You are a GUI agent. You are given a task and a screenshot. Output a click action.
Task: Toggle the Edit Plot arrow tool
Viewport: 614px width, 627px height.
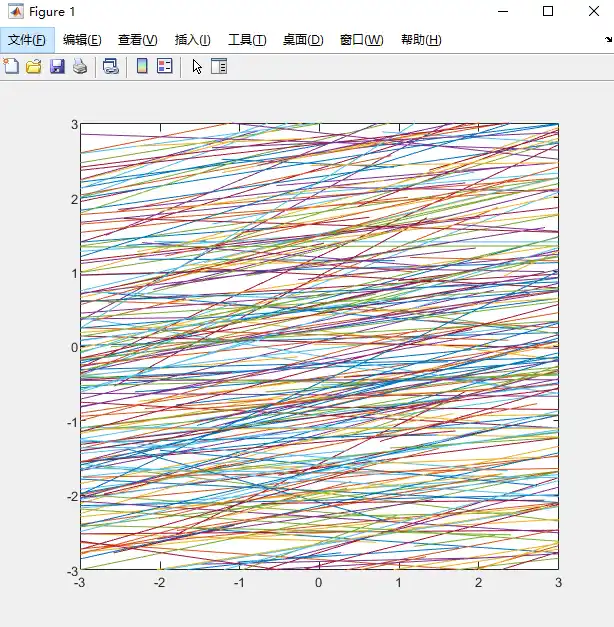(x=197, y=66)
